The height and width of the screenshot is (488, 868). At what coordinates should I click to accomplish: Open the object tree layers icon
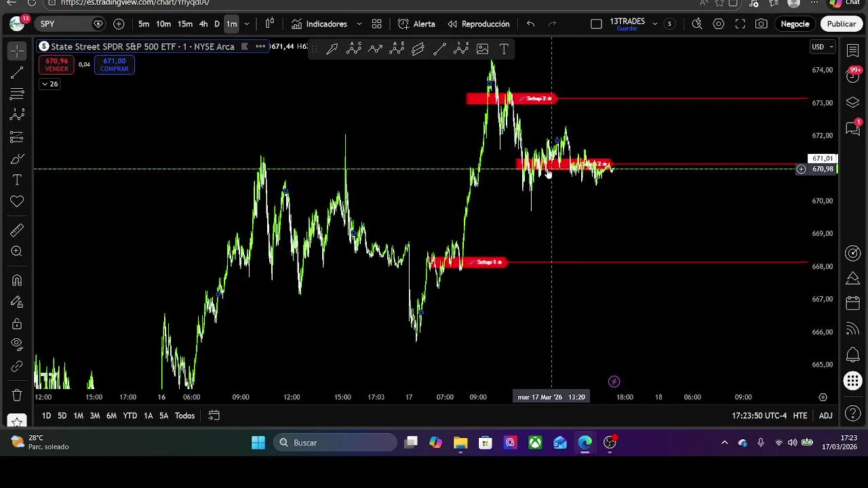[853, 102]
